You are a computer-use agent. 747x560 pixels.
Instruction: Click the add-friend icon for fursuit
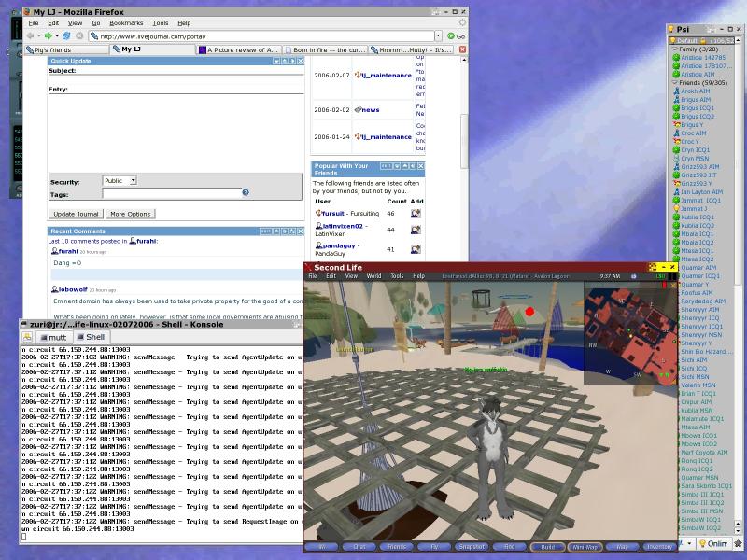416,213
